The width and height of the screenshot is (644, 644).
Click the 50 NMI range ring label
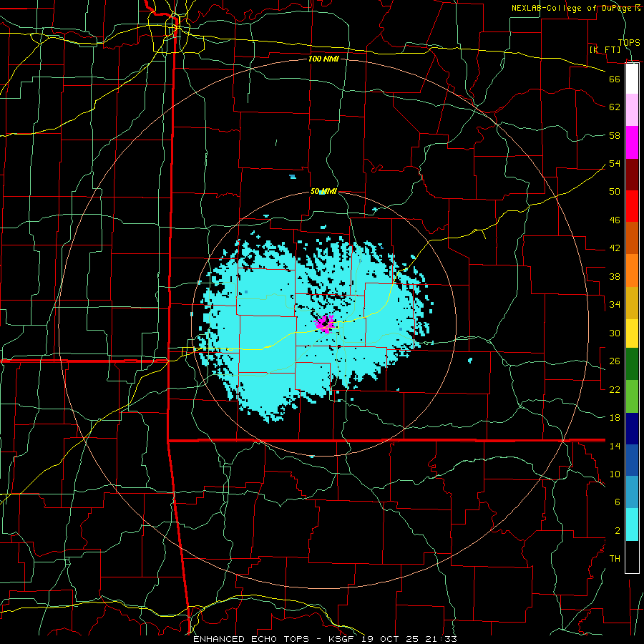pos(323,191)
